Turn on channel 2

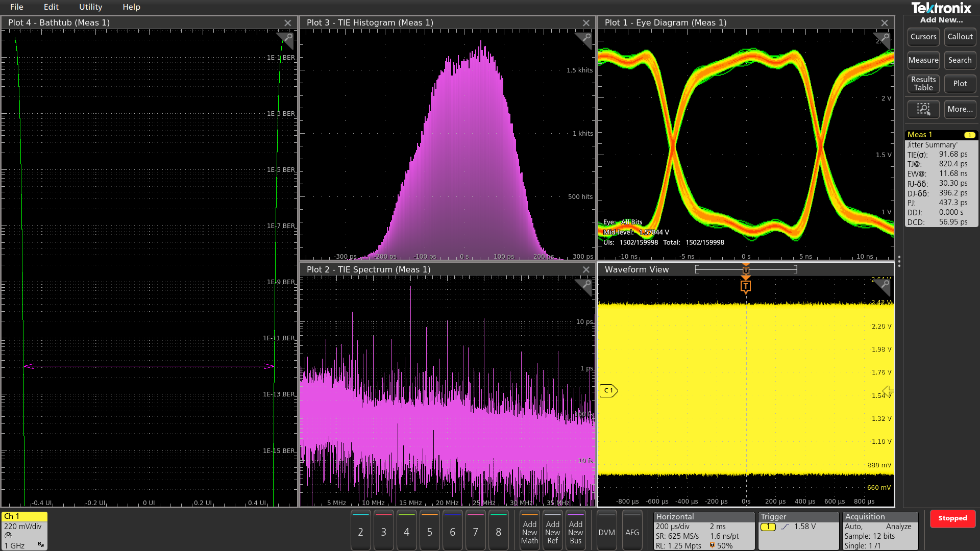click(360, 532)
